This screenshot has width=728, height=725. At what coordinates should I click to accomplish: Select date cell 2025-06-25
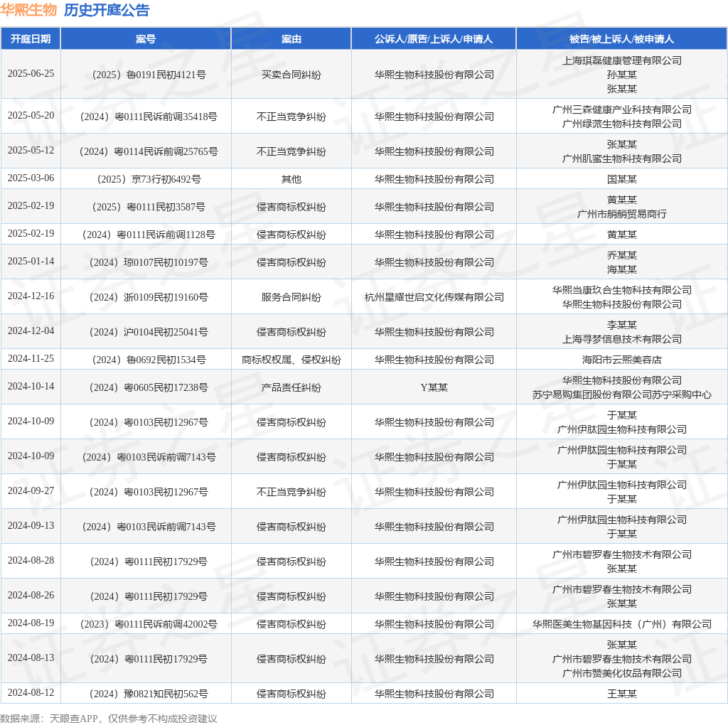tap(31, 74)
